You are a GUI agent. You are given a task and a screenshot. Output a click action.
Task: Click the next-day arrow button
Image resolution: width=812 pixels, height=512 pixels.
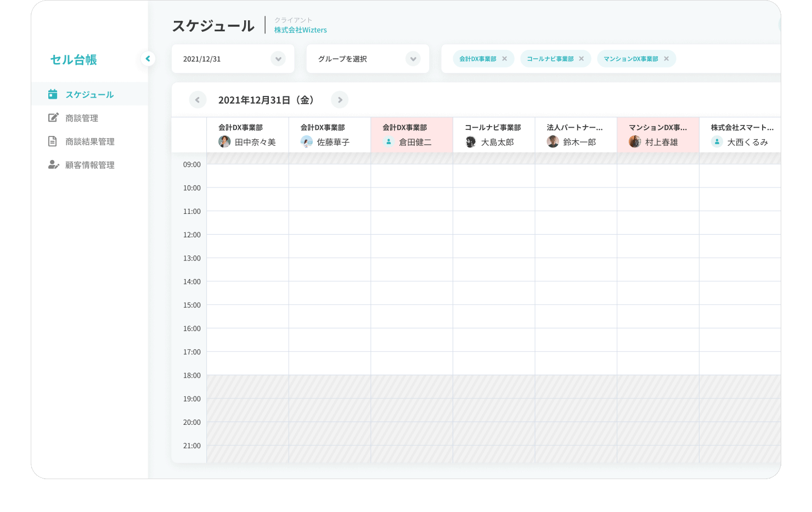pos(340,100)
